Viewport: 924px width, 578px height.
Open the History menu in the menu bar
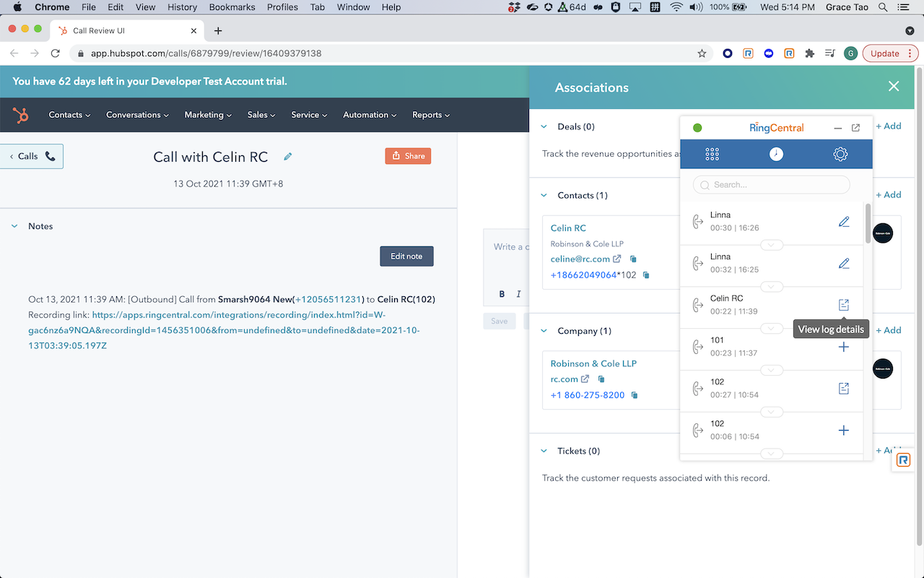[182, 7]
